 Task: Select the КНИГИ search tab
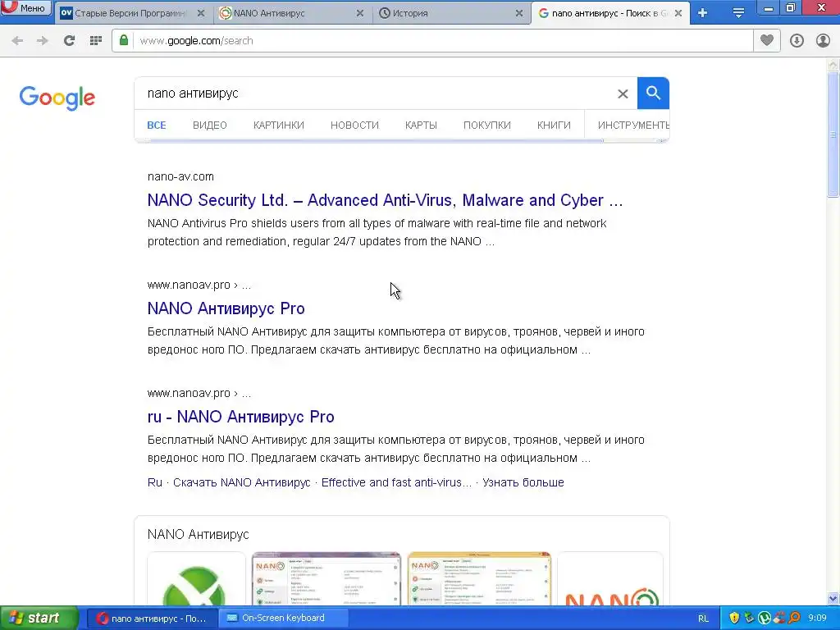pos(554,126)
